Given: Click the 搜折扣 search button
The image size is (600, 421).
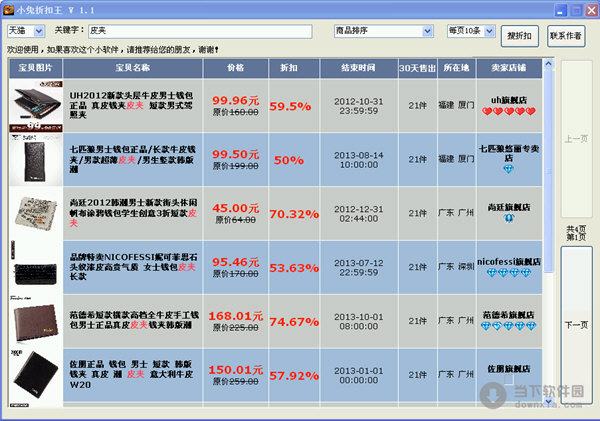Looking at the screenshot, I should tap(520, 36).
